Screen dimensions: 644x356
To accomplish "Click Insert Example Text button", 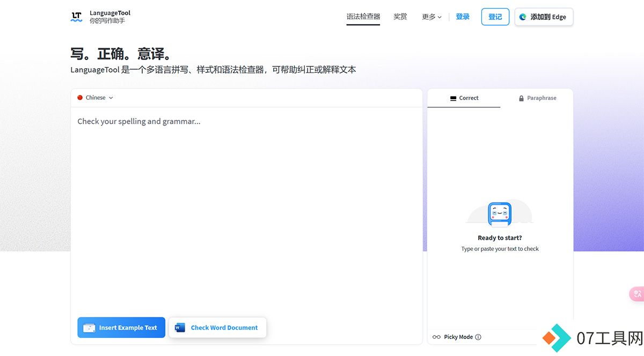I will [x=121, y=328].
